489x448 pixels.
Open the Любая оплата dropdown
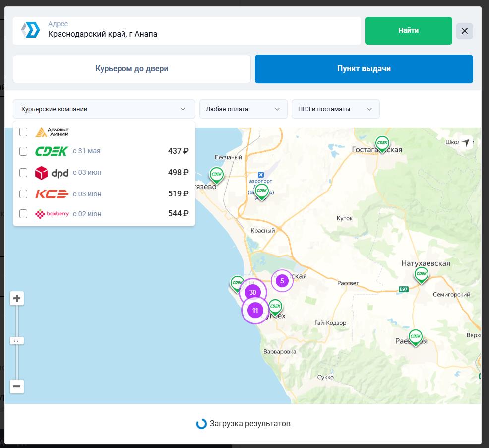point(243,109)
